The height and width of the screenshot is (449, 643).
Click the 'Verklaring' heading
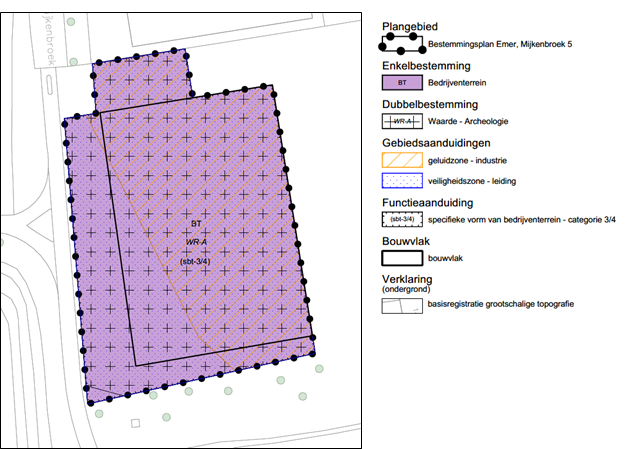point(407,279)
